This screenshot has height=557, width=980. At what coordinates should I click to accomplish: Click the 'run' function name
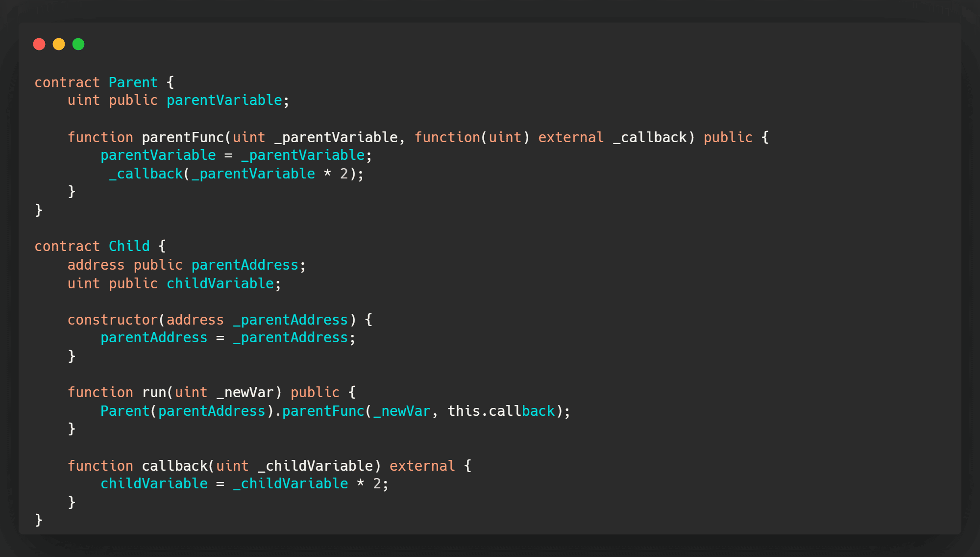(154, 393)
